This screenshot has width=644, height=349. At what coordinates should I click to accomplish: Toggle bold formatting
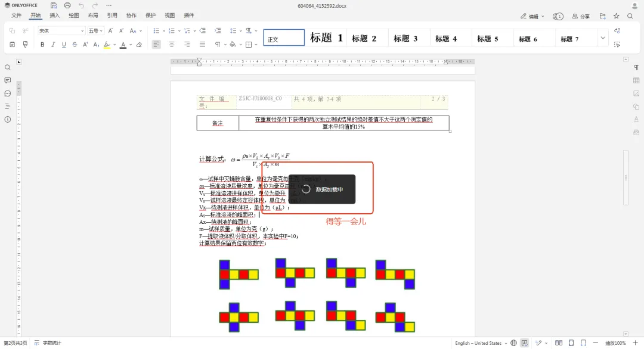tap(42, 44)
